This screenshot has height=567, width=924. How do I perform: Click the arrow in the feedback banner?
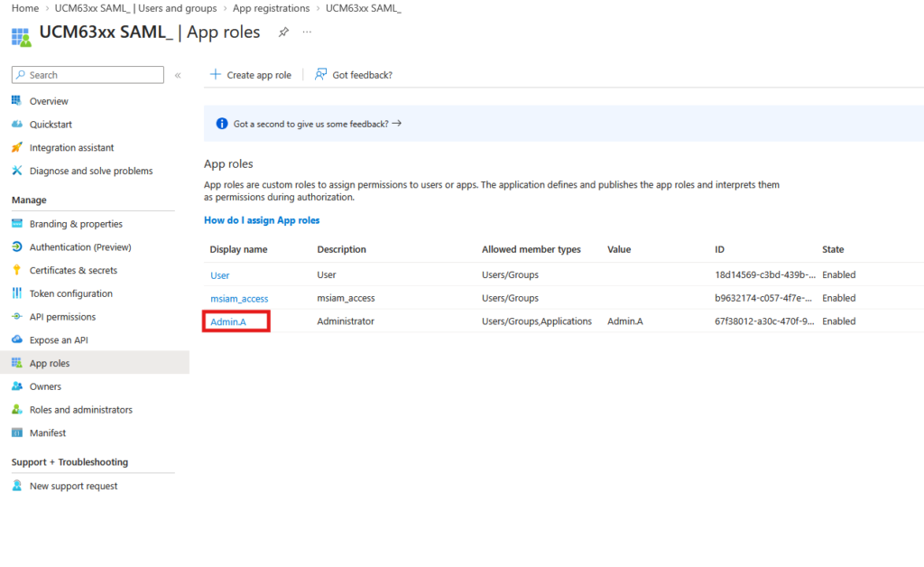point(397,123)
